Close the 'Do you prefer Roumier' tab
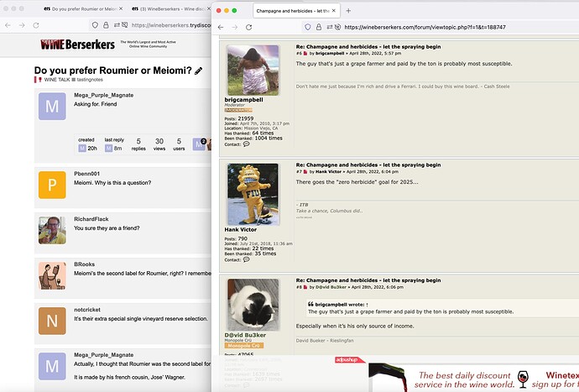Screen dimensions: 579x392 coord(121,8)
